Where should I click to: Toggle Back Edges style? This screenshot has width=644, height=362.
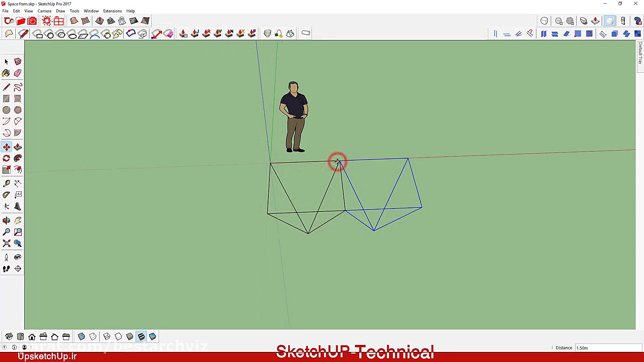[93, 337]
